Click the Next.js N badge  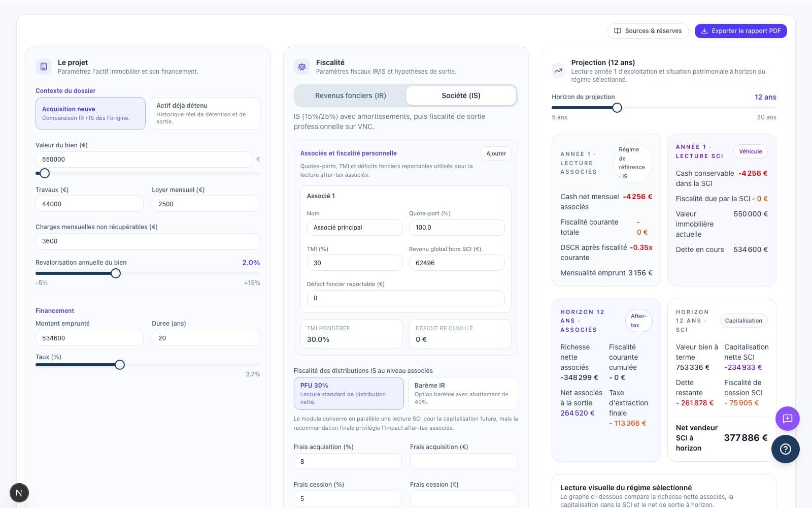(x=19, y=493)
